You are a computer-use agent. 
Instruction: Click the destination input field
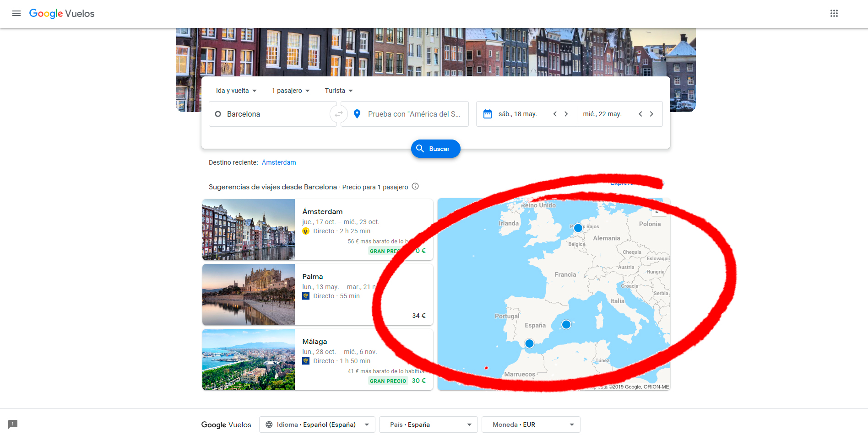405,114
